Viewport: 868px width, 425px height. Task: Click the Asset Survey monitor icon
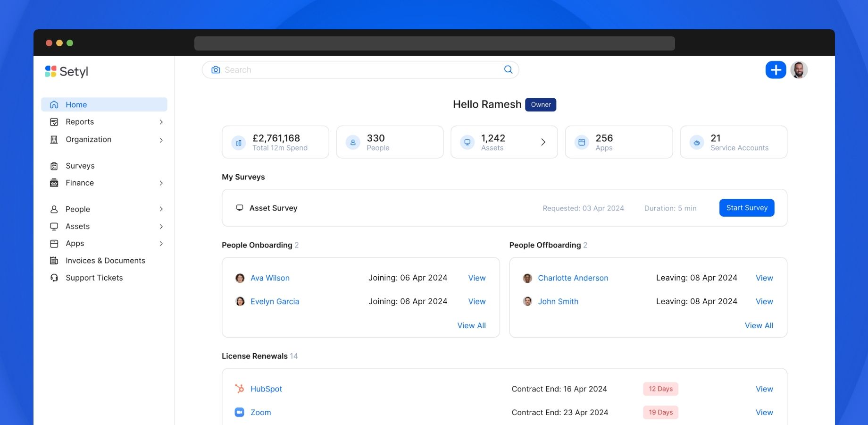(x=240, y=208)
